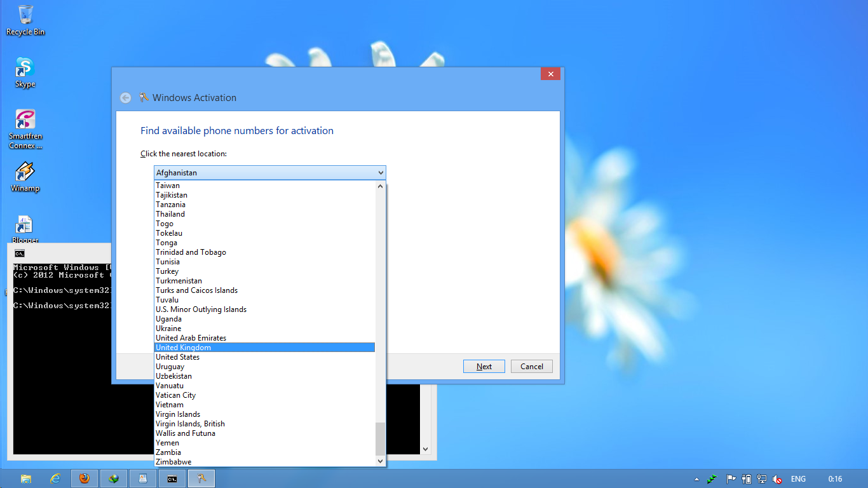Screen dimensions: 868x488
Task: Launch Internet Explorer from the taskbar
Action: 55,478
